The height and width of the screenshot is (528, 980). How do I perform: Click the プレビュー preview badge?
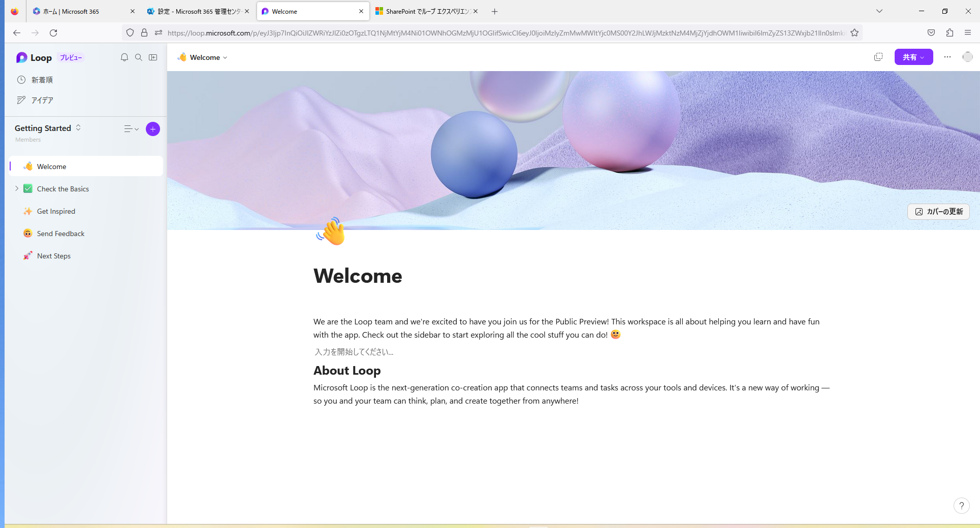[x=71, y=57]
